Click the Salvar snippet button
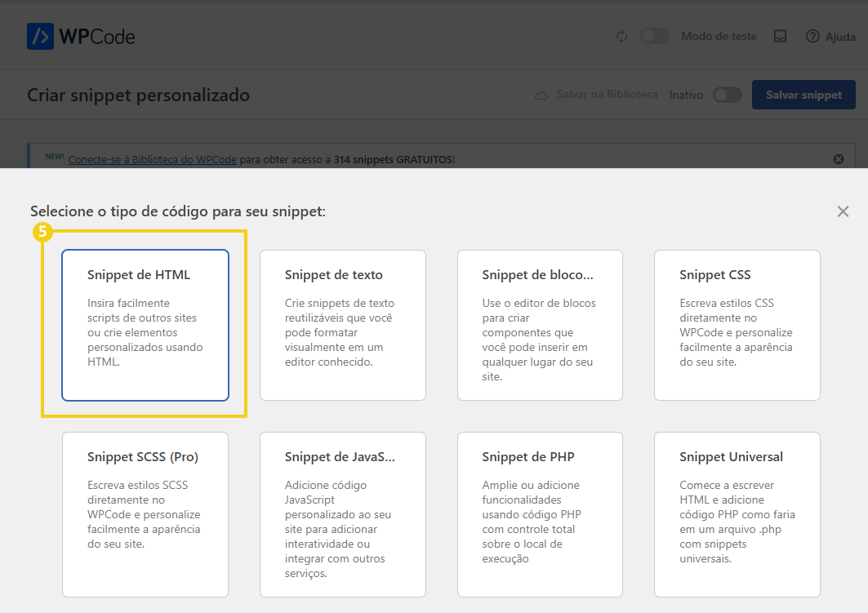Viewport: 868px width, 613px height. tap(803, 95)
